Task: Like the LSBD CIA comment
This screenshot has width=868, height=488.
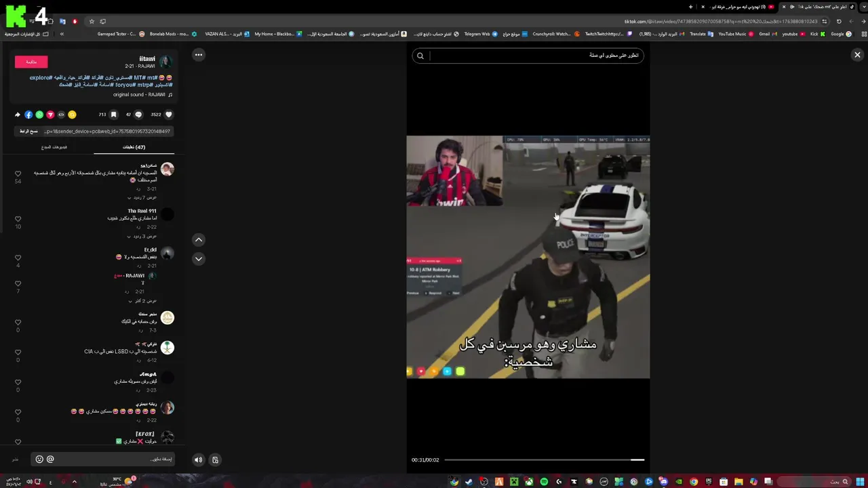Action: (x=18, y=352)
